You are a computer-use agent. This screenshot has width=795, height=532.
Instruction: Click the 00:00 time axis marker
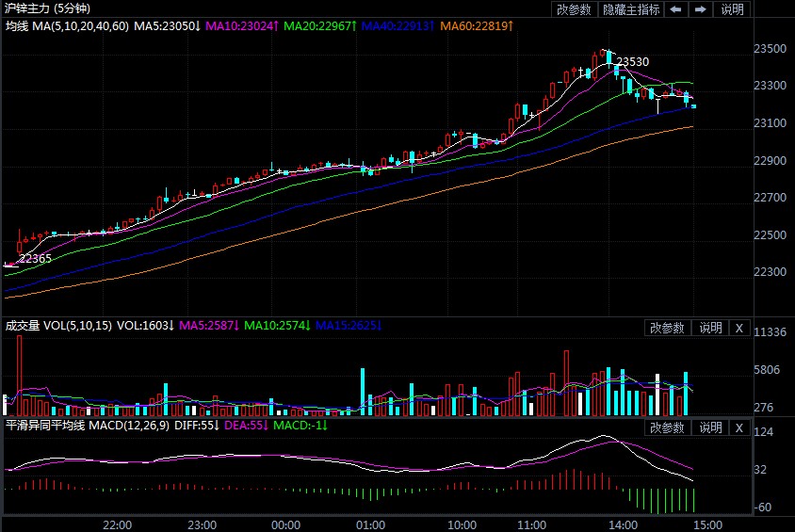[286, 524]
